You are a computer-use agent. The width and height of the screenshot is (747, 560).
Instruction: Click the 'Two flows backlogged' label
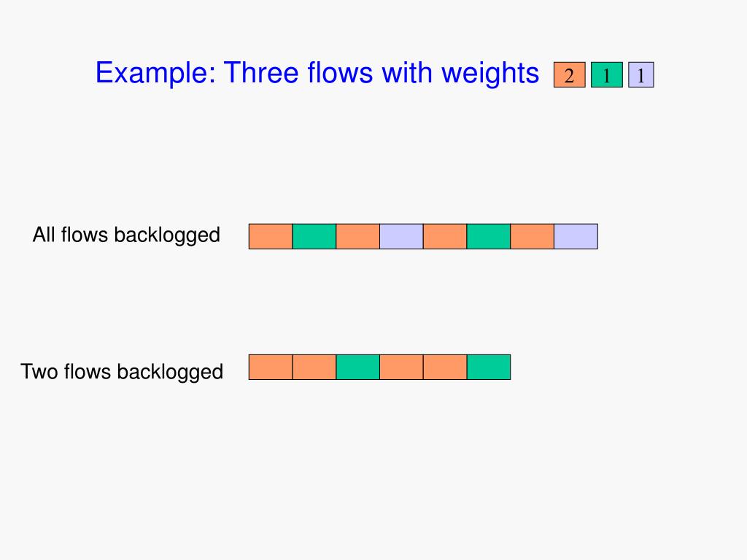pos(122,371)
